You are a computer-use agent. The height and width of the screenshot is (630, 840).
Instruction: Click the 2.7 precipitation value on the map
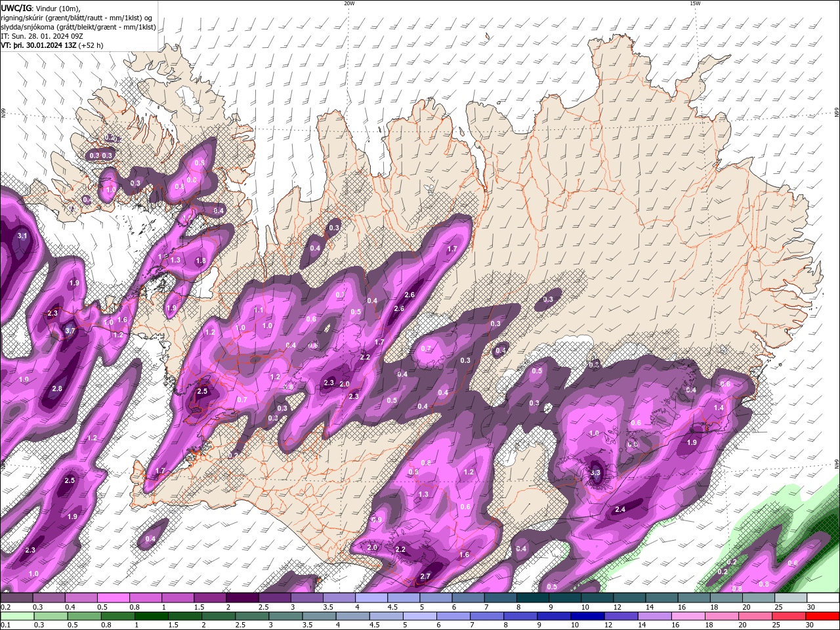point(425,576)
